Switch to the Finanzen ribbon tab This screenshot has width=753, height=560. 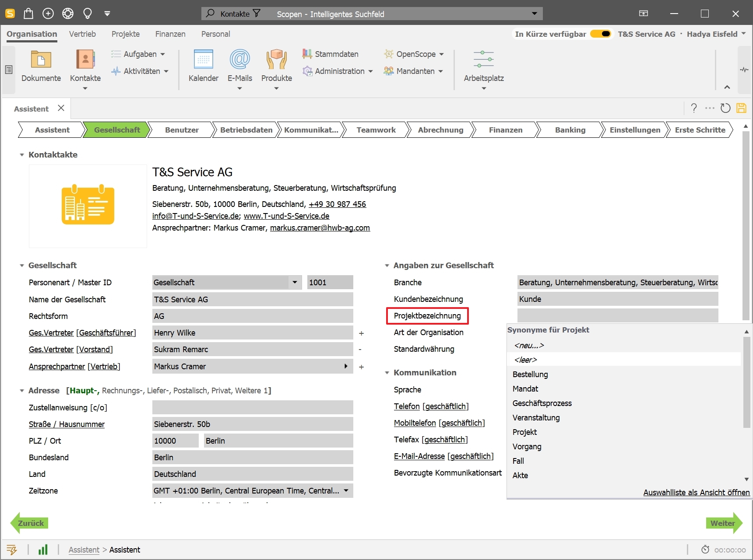pos(170,34)
